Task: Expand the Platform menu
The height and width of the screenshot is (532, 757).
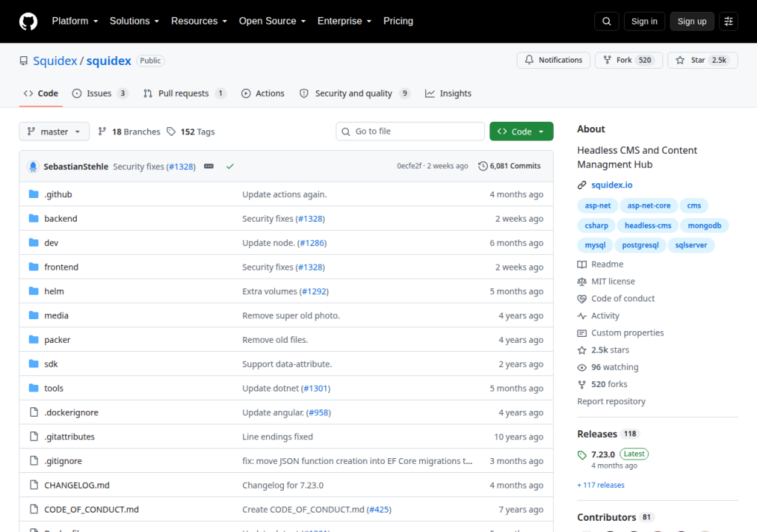Action: pos(75,21)
